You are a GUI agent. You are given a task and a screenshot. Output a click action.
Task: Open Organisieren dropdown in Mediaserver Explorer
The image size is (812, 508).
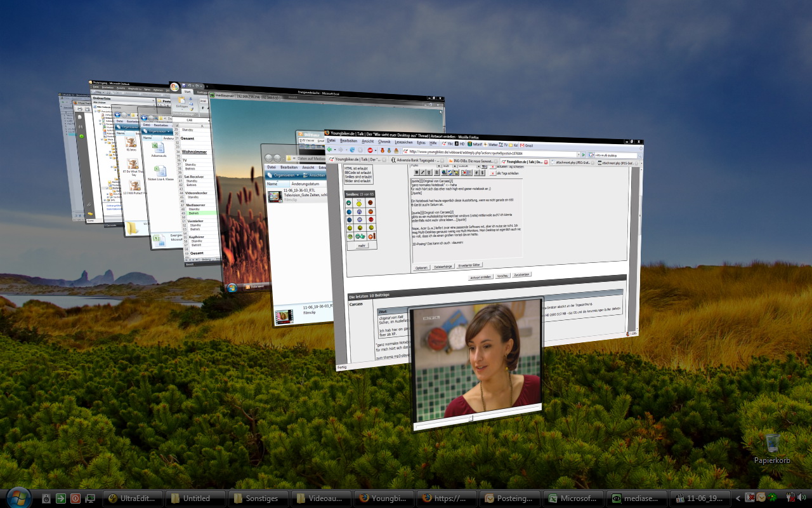click(284, 175)
